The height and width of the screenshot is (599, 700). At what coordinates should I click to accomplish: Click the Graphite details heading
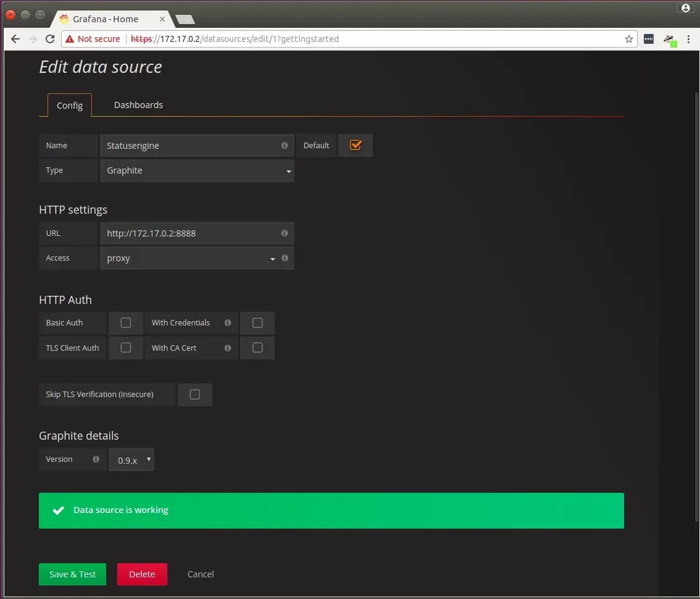pyautogui.click(x=78, y=435)
